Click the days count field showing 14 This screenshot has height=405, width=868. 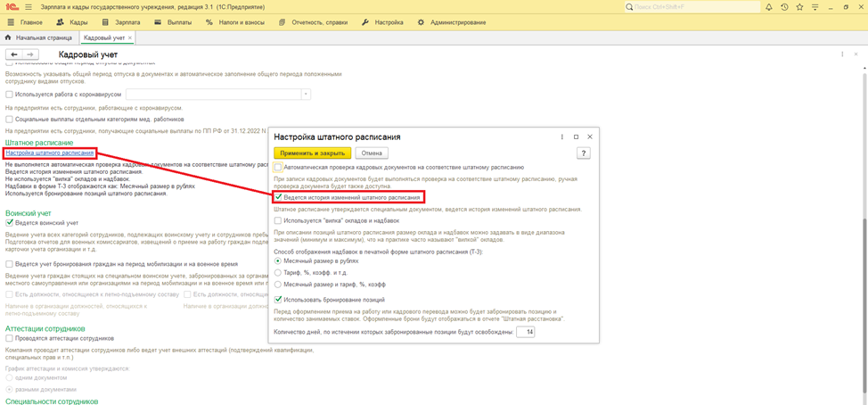tap(526, 333)
